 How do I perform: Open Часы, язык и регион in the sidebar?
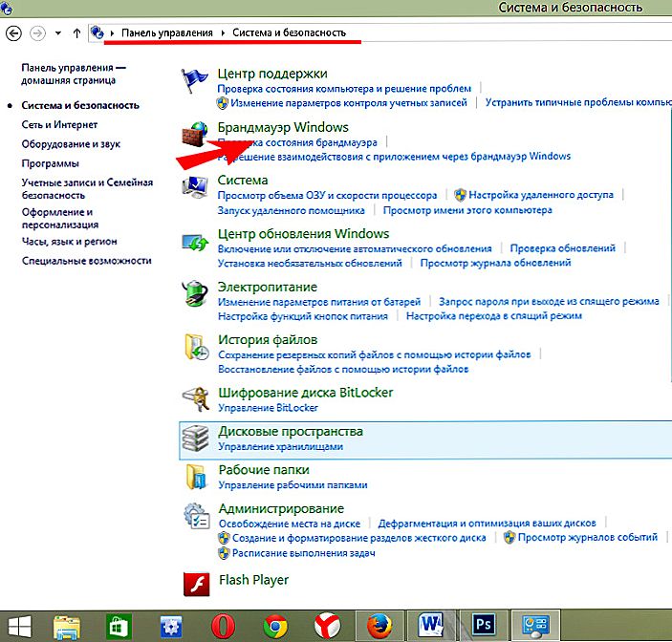pyautogui.click(x=69, y=242)
